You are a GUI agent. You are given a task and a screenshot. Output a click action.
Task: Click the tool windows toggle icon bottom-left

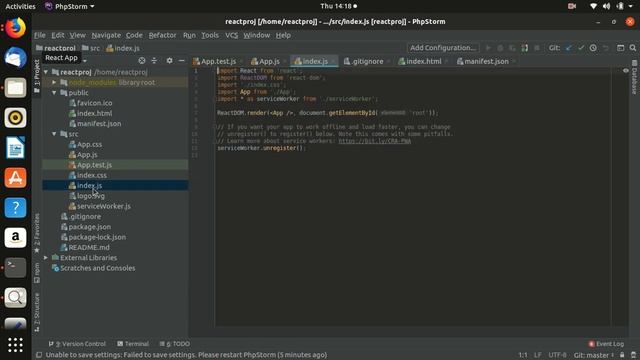[39, 355]
